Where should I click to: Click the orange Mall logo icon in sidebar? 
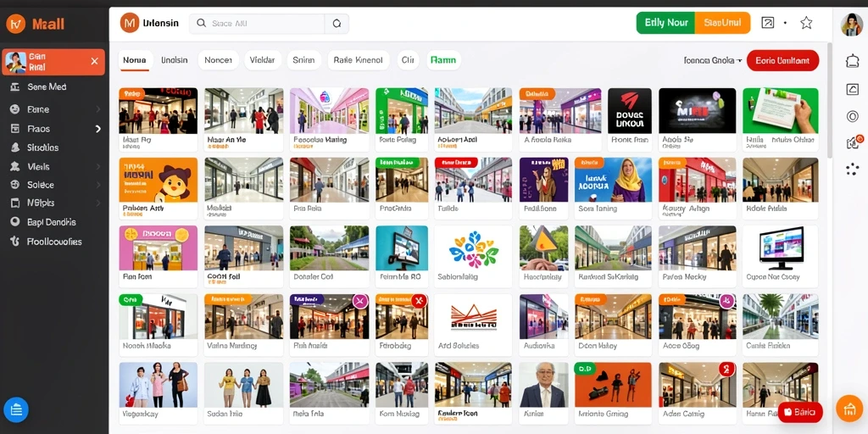click(15, 24)
